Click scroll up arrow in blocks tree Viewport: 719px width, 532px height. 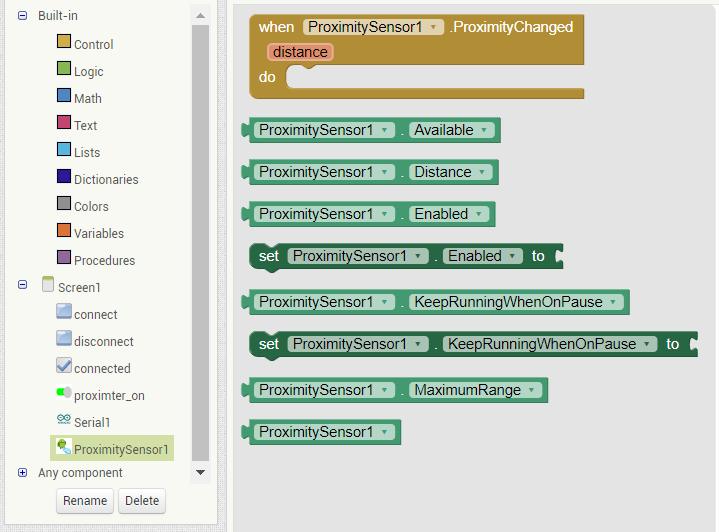pos(200,16)
